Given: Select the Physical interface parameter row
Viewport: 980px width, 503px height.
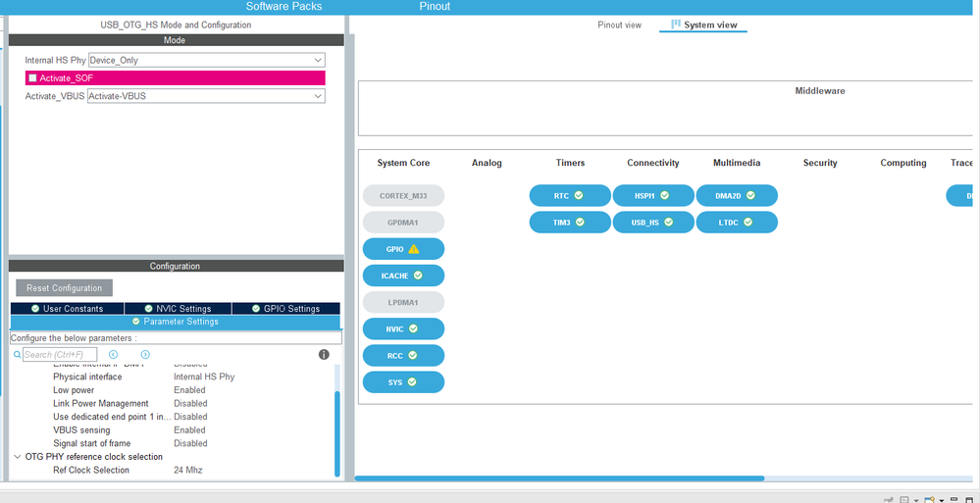Looking at the screenshot, I should point(175,377).
